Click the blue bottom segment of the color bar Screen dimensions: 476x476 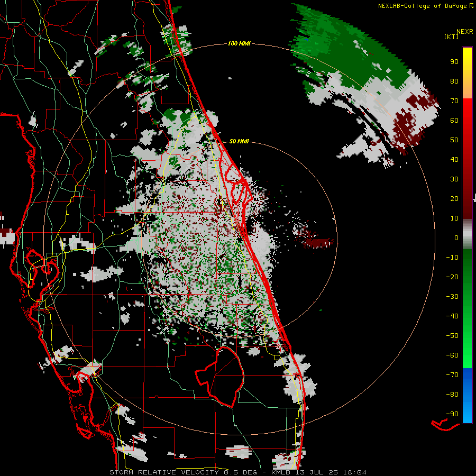pyautogui.click(x=467, y=395)
